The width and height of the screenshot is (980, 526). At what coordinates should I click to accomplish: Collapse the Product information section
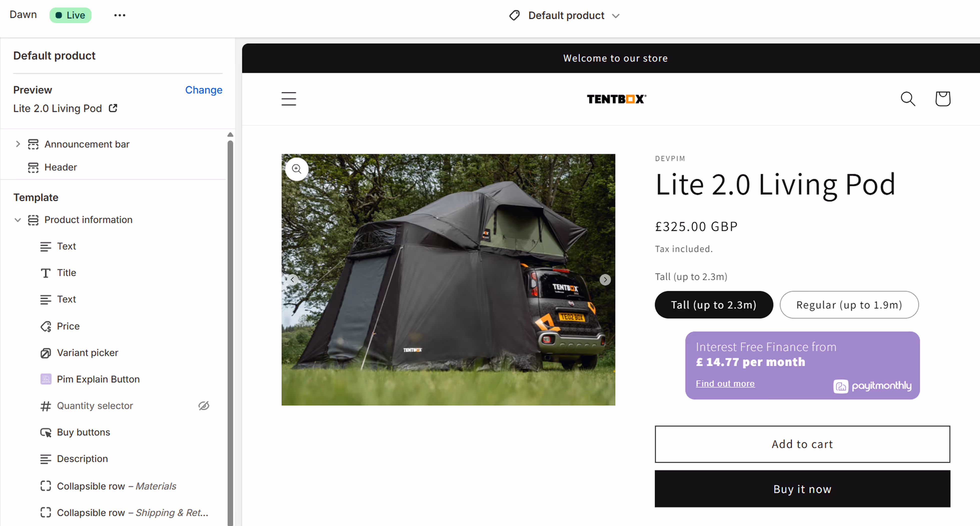coord(18,220)
